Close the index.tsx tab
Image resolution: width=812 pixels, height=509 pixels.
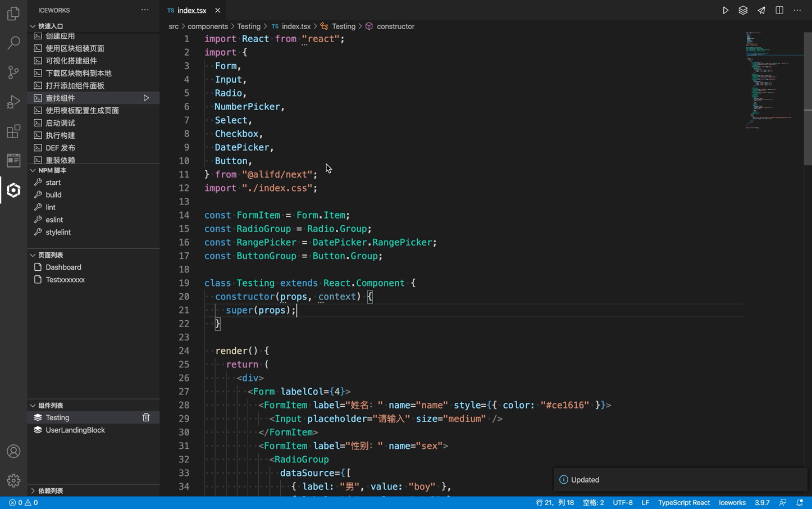217,10
